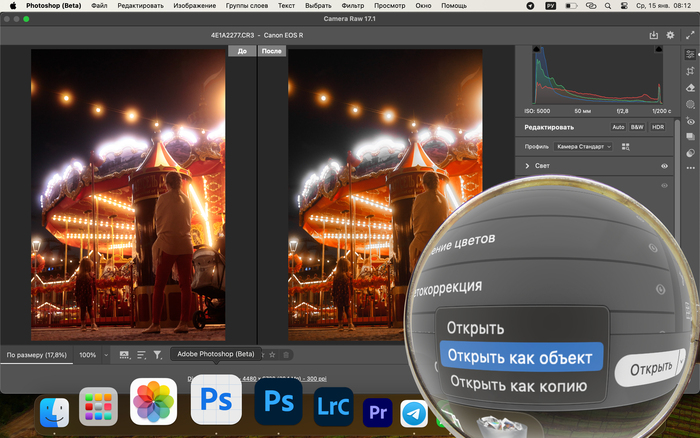Select По размеру (17,8%) zoom button
Screen dimensions: 700x438
tap(37, 355)
